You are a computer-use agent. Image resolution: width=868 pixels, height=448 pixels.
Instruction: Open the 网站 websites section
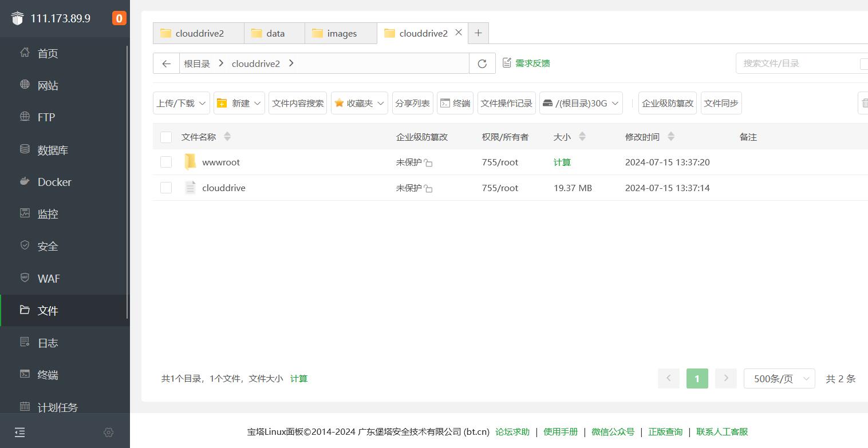48,85
